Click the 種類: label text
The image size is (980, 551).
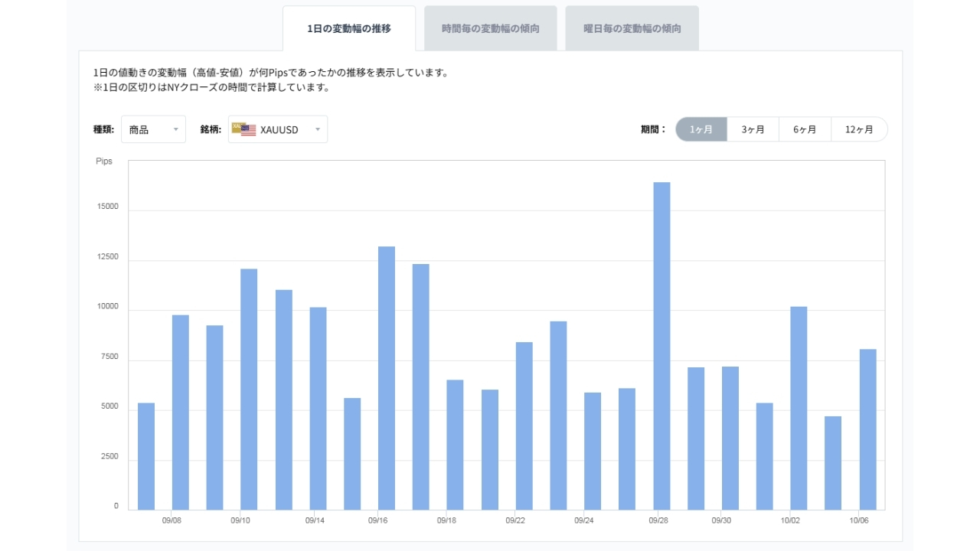(x=103, y=129)
